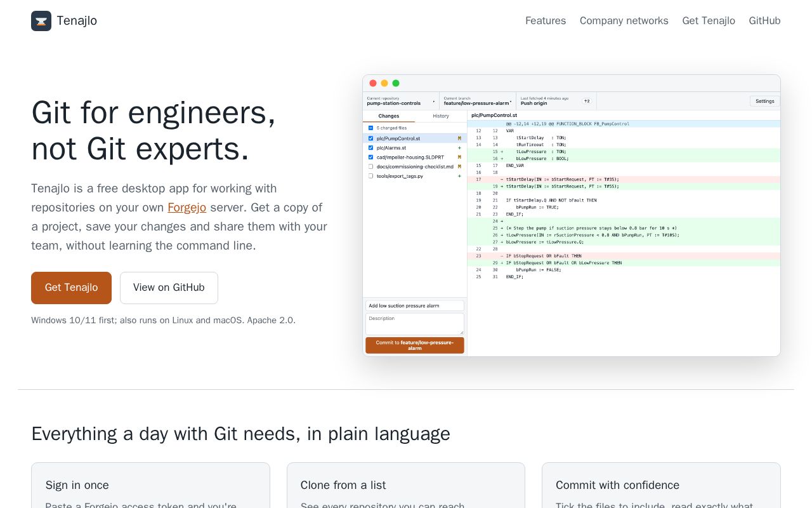The height and width of the screenshot is (508, 812).
Task: Open Features in the top navigation
Action: pos(546,21)
